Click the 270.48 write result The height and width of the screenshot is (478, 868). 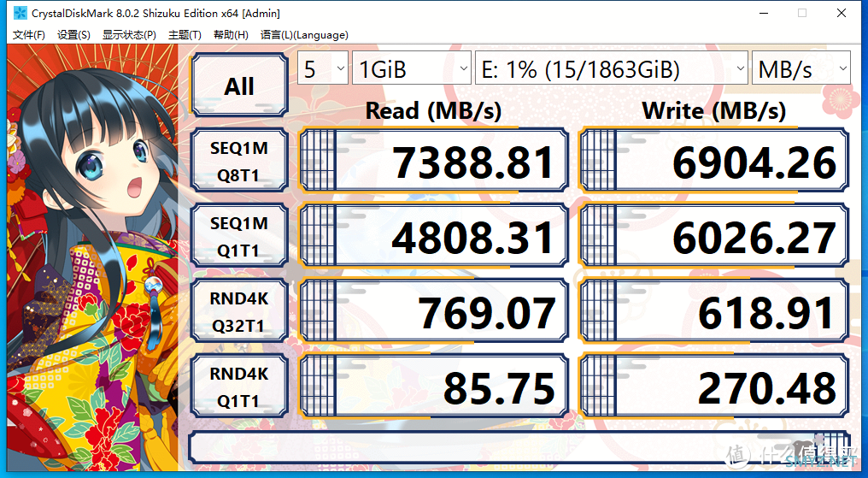coord(714,387)
